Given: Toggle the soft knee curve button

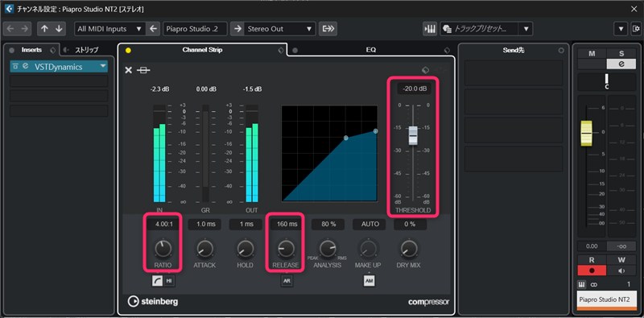Looking at the screenshot, I should [x=158, y=281].
